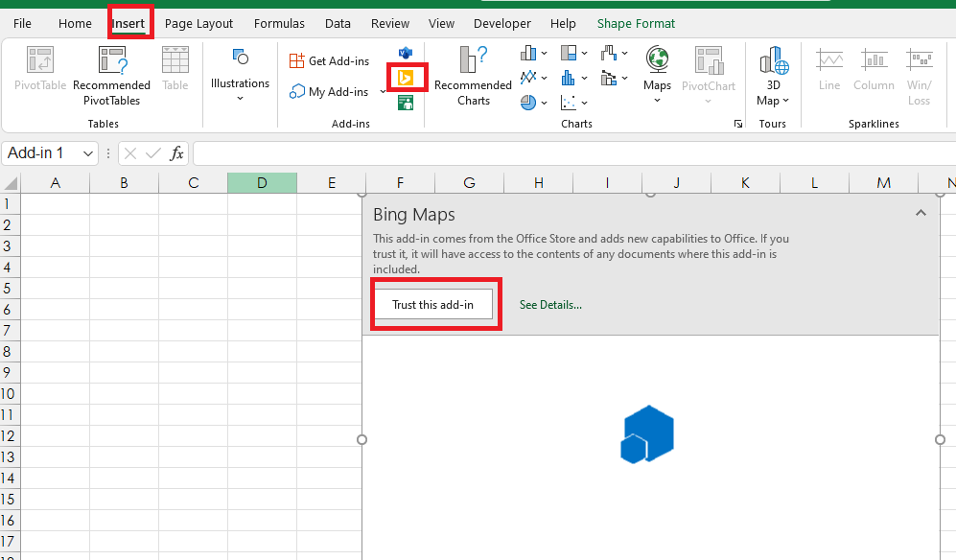The image size is (956, 560).
Task: Click column H header
Action: pos(539,182)
